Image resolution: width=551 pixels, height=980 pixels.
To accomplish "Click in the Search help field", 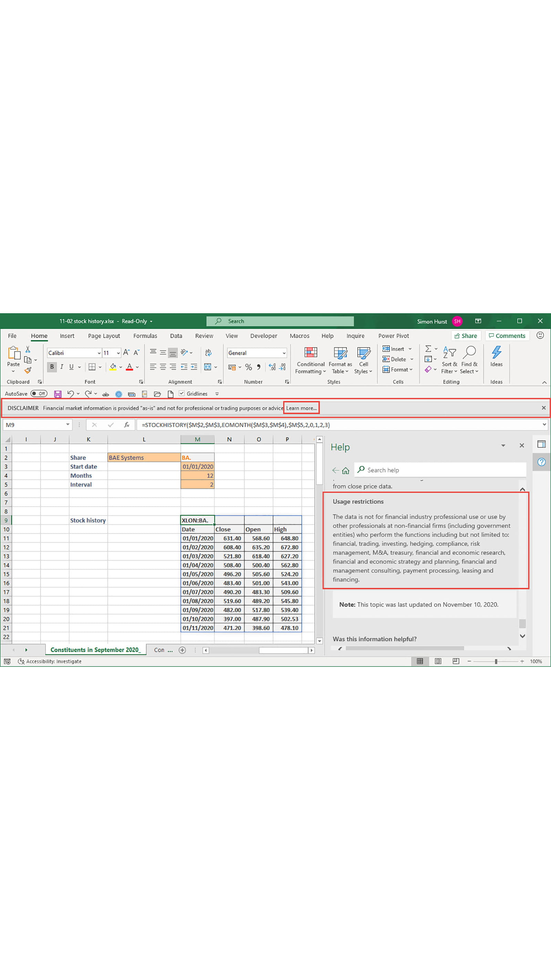I will pos(441,470).
